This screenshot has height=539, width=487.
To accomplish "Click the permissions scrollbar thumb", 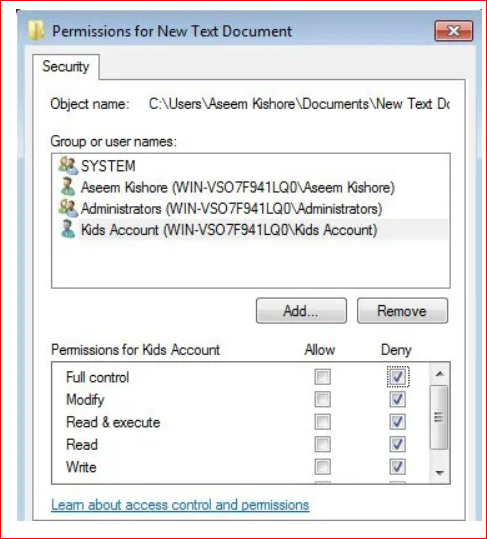I will (x=439, y=417).
